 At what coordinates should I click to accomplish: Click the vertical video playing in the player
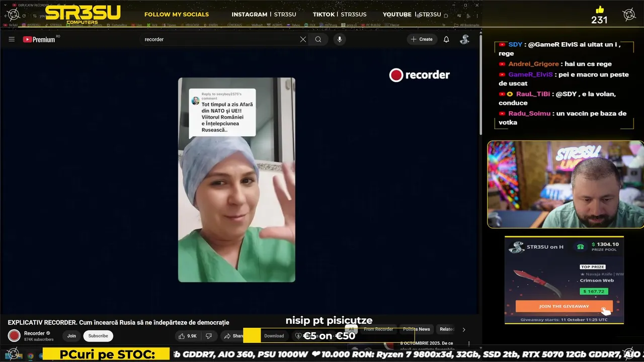click(x=236, y=180)
